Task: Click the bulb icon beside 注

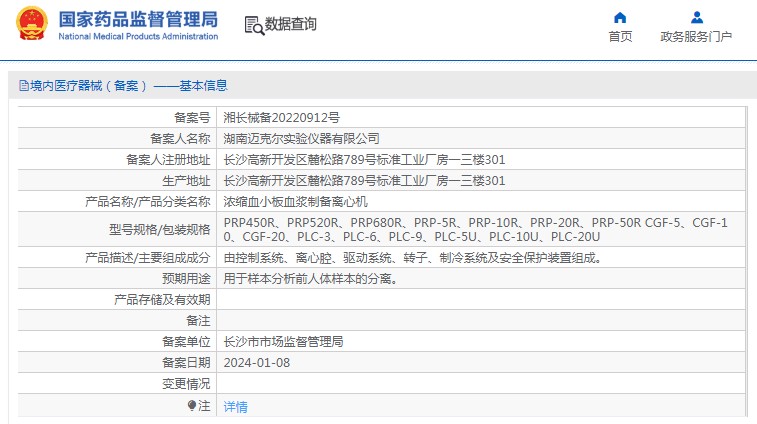Action: [x=192, y=406]
